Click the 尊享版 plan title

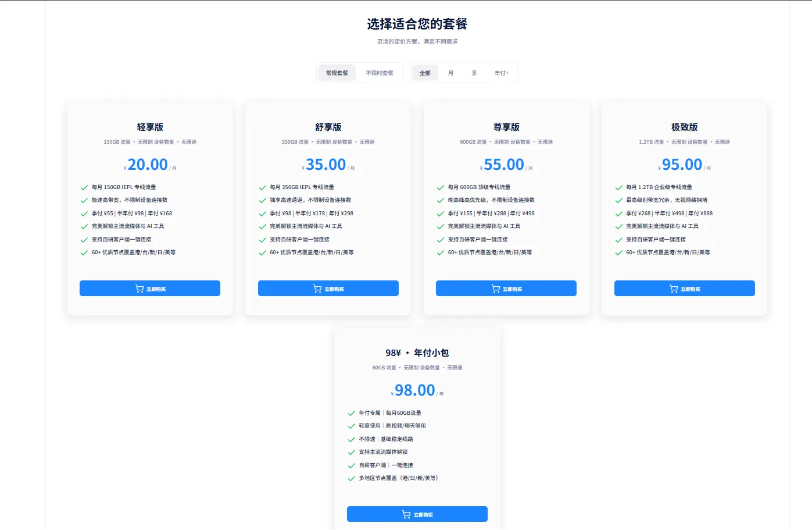pyautogui.click(x=506, y=127)
